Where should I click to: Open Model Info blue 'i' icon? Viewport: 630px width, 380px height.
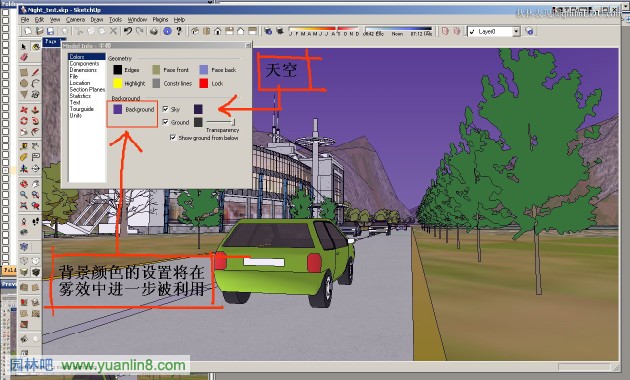click(x=168, y=31)
